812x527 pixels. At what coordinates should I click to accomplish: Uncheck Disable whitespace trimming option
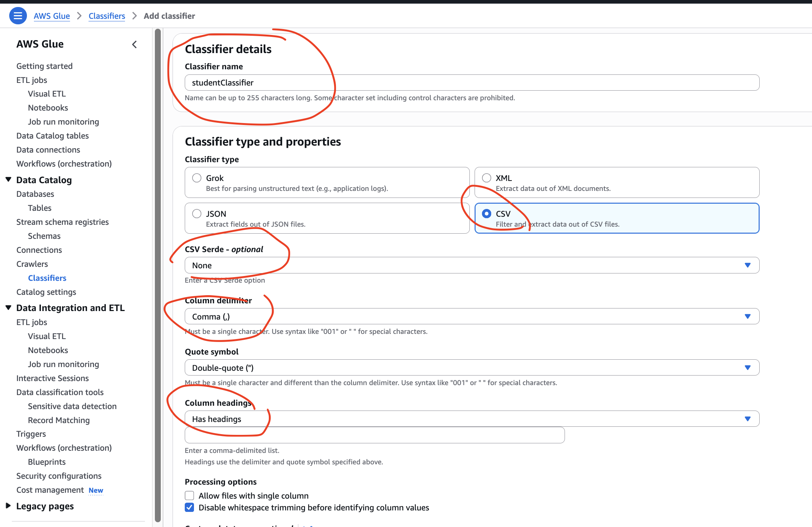pyautogui.click(x=189, y=507)
